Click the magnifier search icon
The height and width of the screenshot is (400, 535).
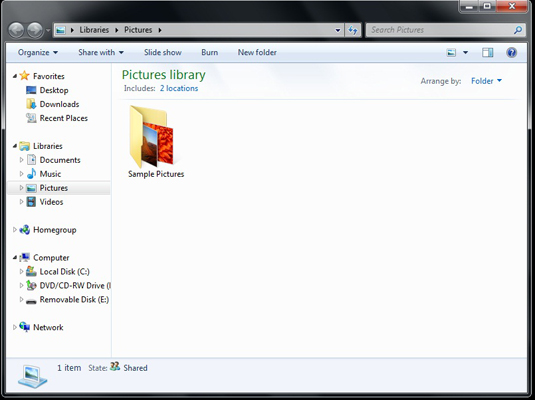coord(518,30)
